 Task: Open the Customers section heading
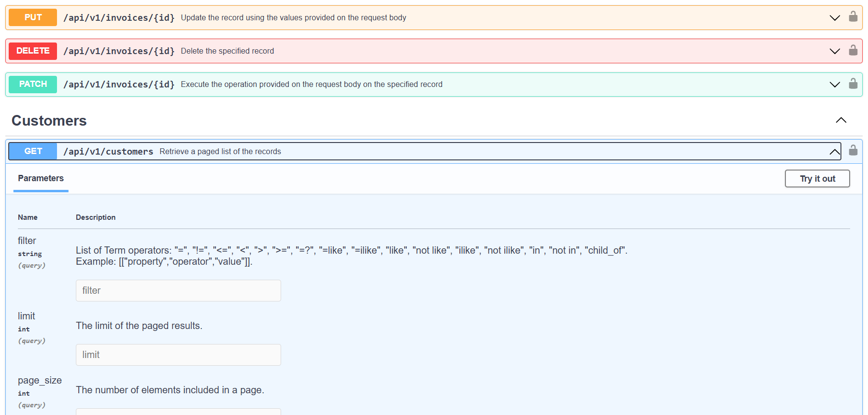(x=49, y=121)
